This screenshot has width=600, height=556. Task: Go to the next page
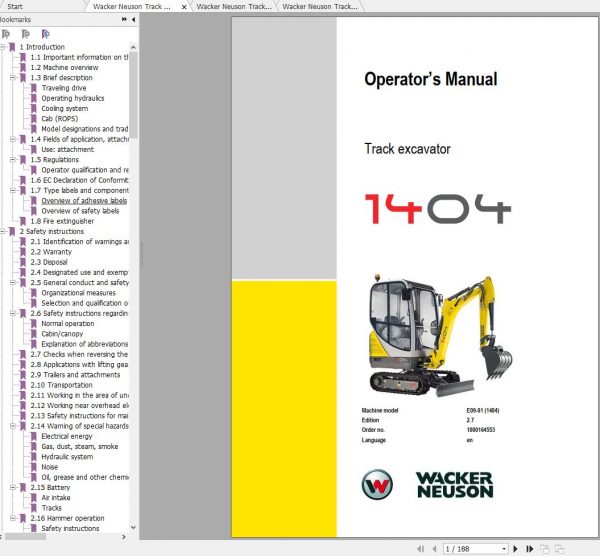click(x=515, y=549)
